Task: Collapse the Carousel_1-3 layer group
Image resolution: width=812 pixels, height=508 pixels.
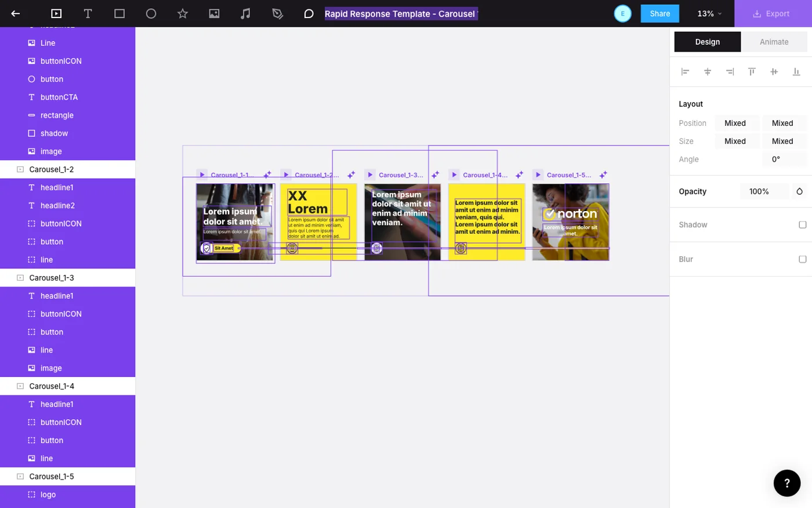Action: [20, 278]
